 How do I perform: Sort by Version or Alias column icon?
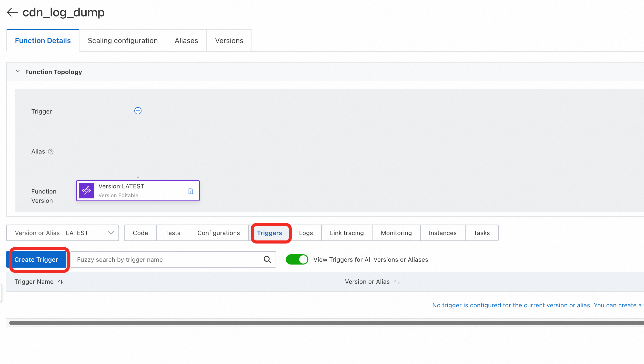point(397,282)
